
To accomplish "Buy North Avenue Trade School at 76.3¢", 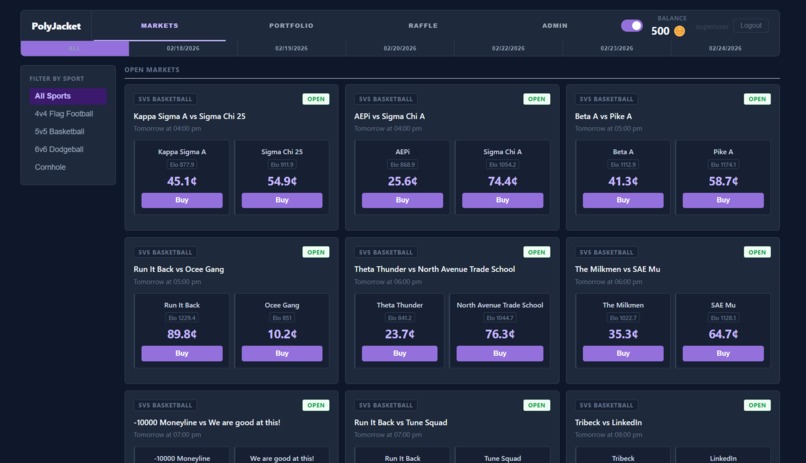I will (500, 354).
